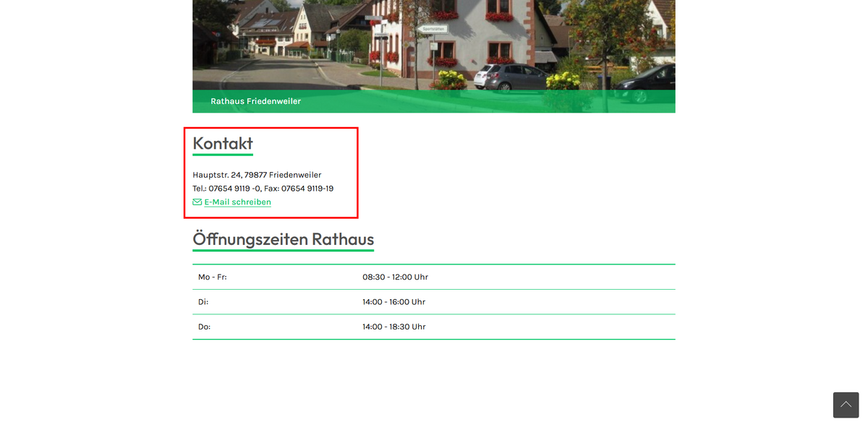Click the 14:00 - 18:30 Uhr cell
The width and height of the screenshot is (868, 427).
pyautogui.click(x=393, y=327)
